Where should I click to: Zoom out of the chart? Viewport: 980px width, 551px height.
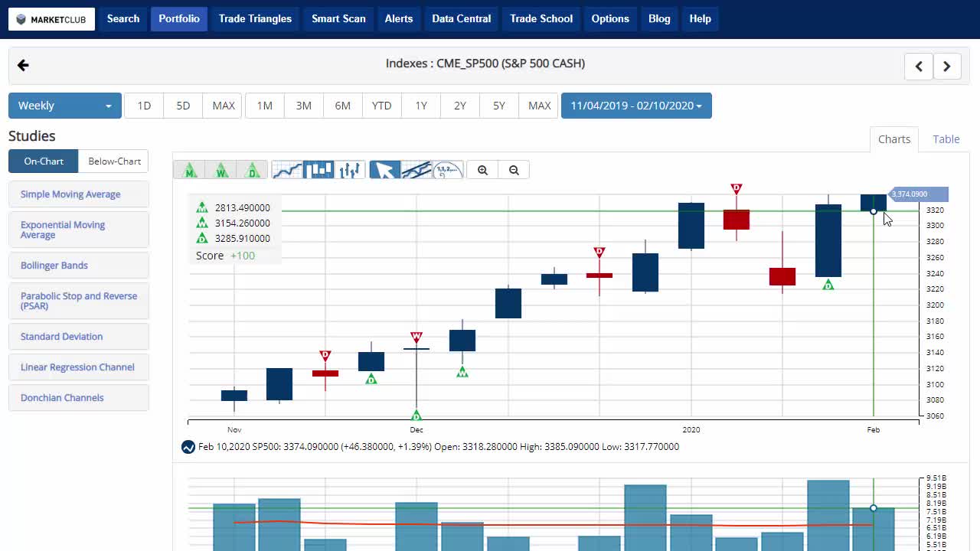coord(514,170)
